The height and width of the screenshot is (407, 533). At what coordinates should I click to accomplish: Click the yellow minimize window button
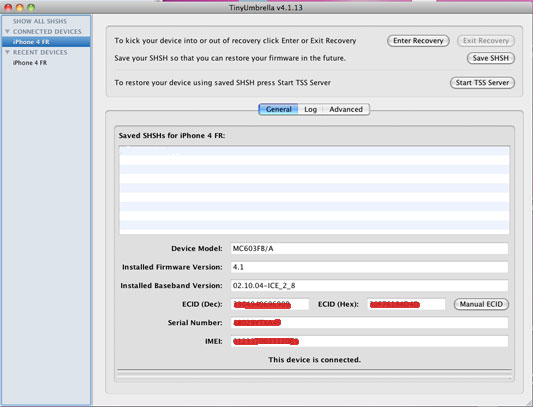coord(20,7)
